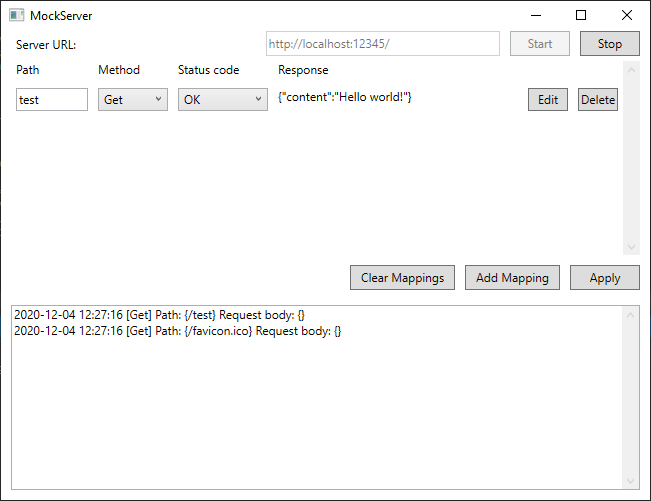
Task: Click the Server URL input field
Action: click(382, 44)
